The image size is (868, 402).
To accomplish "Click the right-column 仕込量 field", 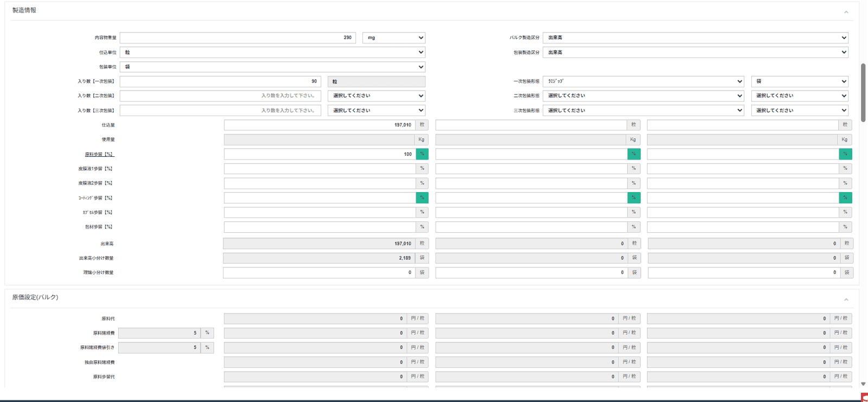I will coord(743,125).
